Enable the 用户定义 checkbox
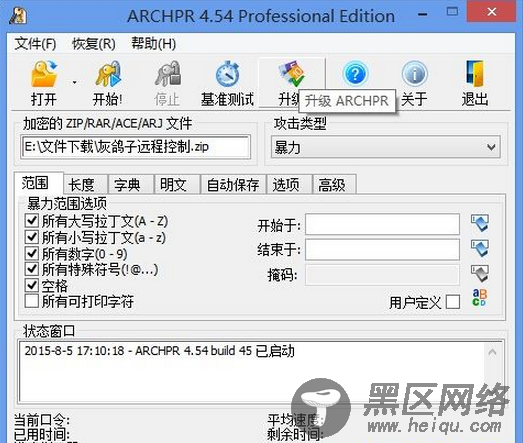Screen dimensions: 523x443 click(x=453, y=302)
